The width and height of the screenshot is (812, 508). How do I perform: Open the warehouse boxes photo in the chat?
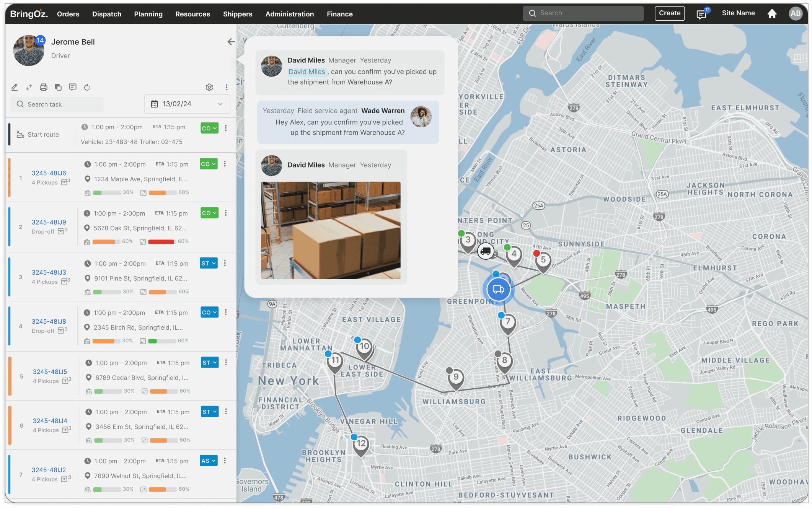click(331, 230)
